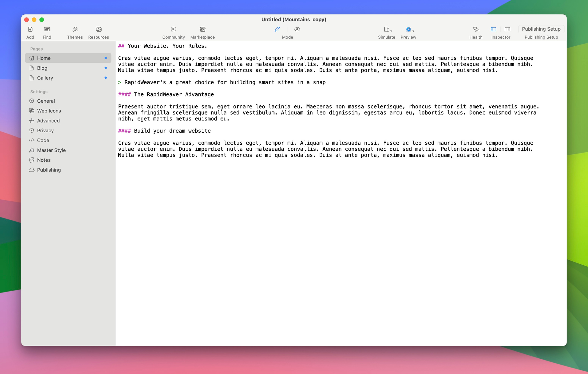Open the Advanced settings item
Image resolution: width=588 pixels, height=374 pixels.
48,121
